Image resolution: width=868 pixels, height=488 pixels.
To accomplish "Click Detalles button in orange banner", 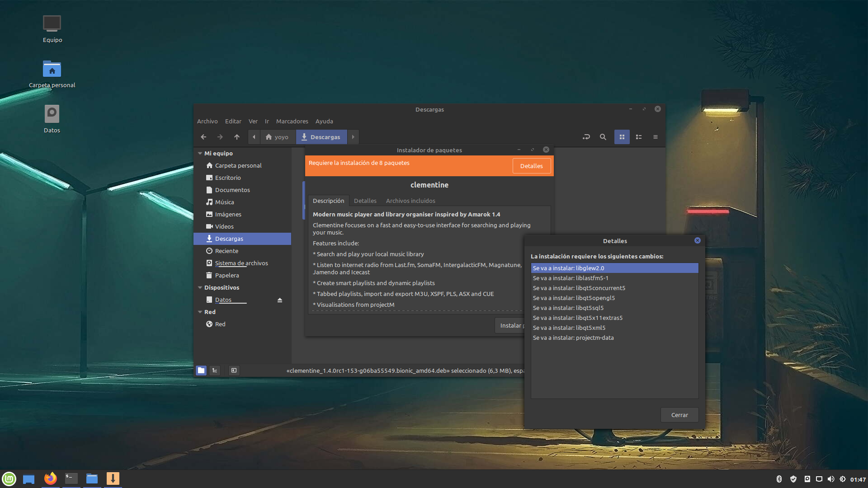I will coord(531,166).
